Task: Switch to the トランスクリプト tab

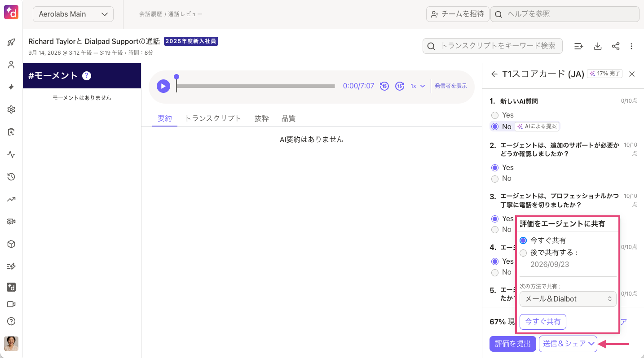Action: coord(213,118)
